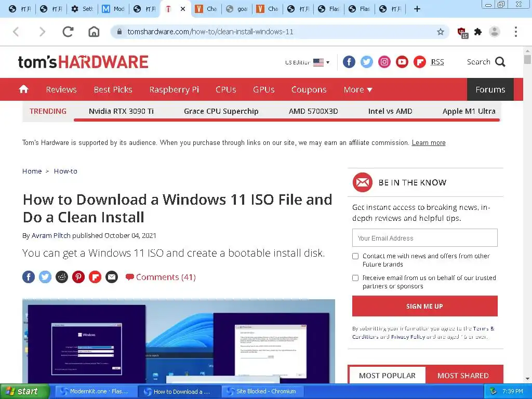
Task: Click the Your Email Address field
Action: [425, 238]
